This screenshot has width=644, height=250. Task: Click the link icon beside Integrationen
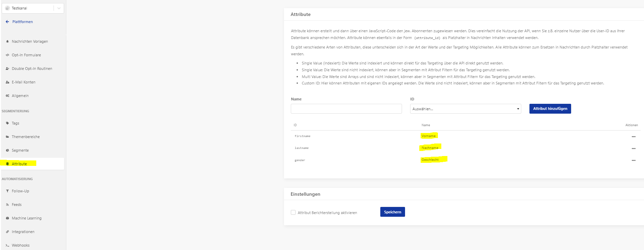tap(7, 232)
